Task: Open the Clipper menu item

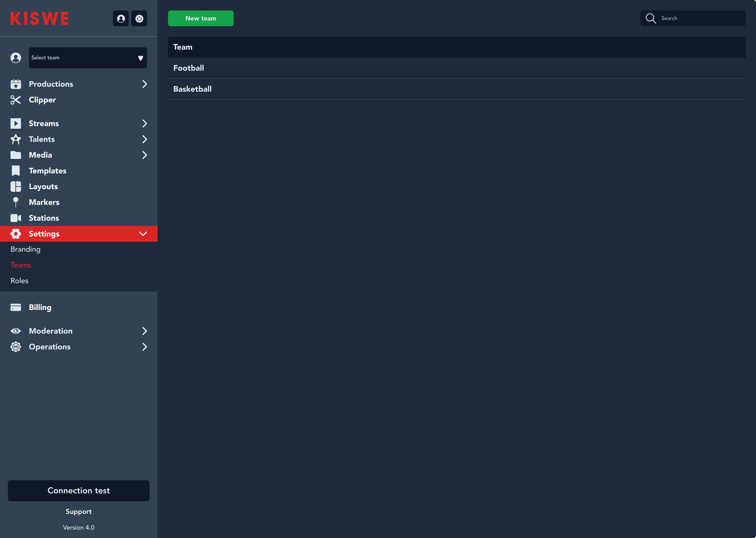Action: click(x=42, y=100)
